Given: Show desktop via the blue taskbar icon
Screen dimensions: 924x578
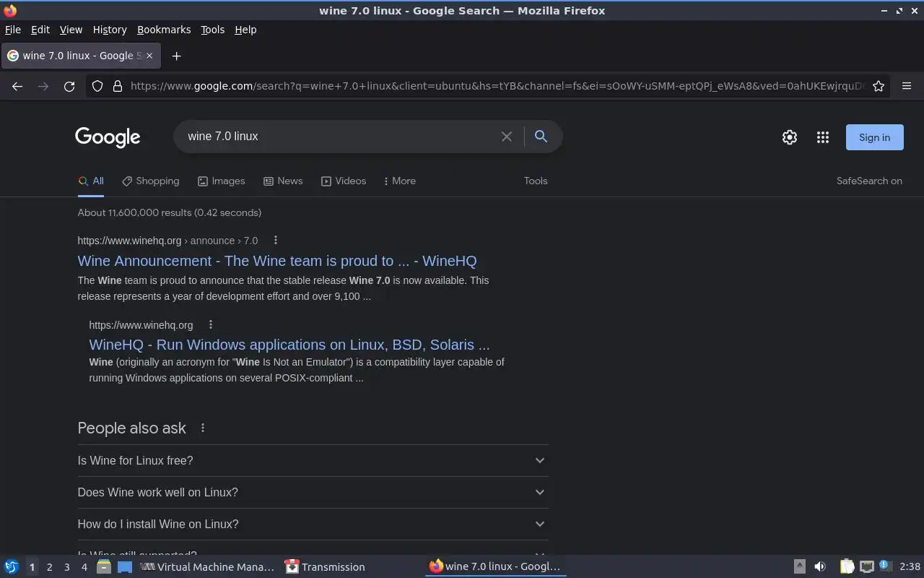Looking at the screenshot, I should pos(125,567).
